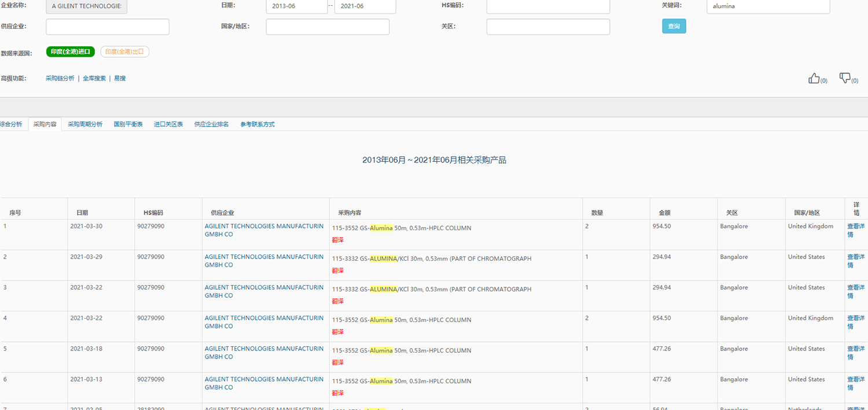Open the 全库搜索 link
The width and height of the screenshot is (868, 410).
pos(94,79)
